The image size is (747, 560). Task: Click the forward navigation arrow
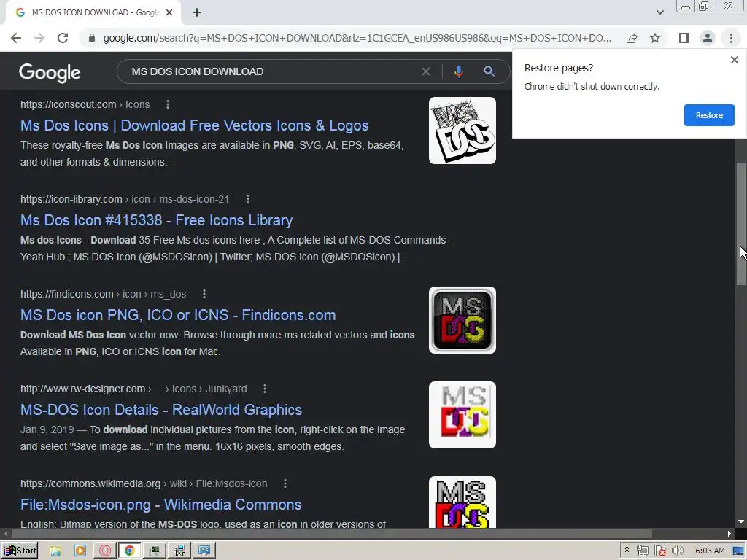click(x=39, y=38)
